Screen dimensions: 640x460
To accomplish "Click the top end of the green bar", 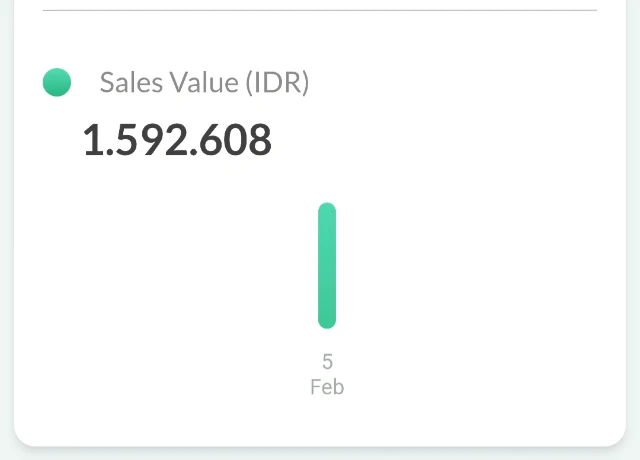I will (327, 209).
